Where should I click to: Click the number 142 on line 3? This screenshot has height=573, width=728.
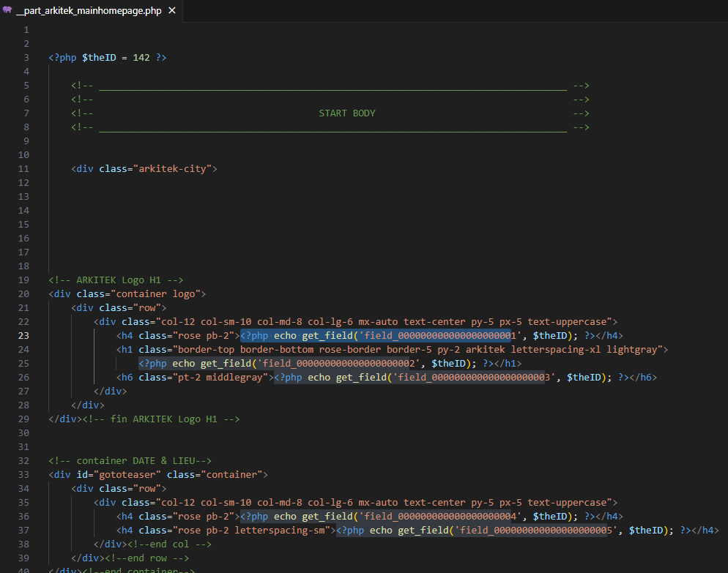point(141,58)
